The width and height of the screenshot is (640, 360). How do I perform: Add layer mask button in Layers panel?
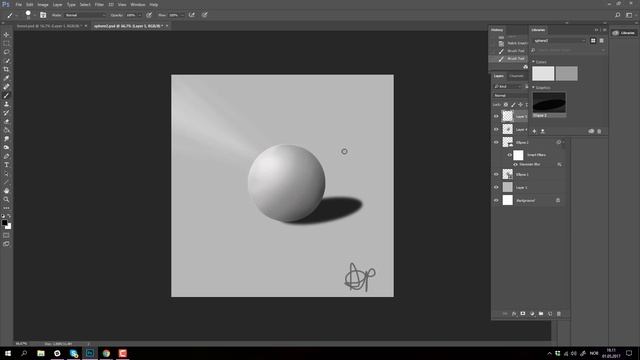[x=523, y=313]
